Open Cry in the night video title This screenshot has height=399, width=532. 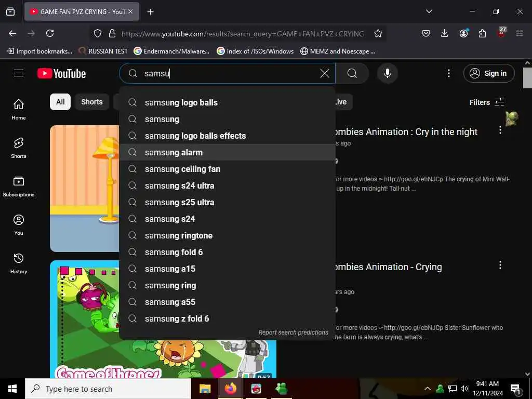pos(406,131)
